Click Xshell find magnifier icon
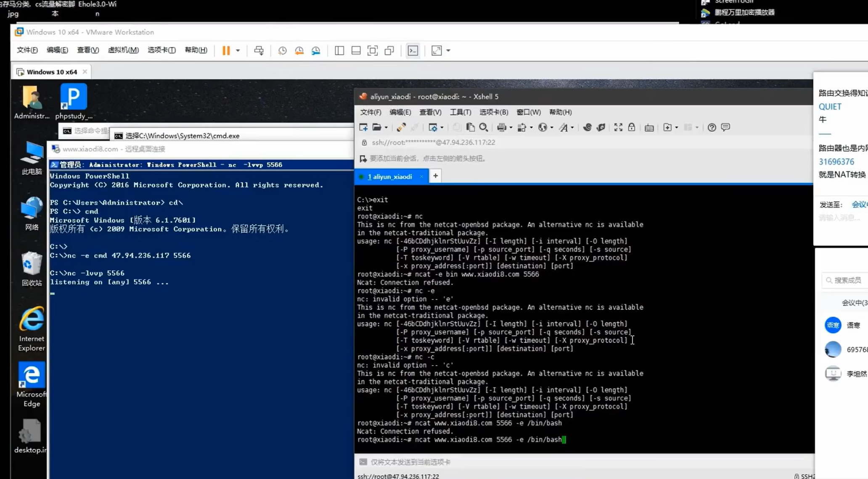Image resolution: width=868 pixels, height=479 pixels. 484,127
